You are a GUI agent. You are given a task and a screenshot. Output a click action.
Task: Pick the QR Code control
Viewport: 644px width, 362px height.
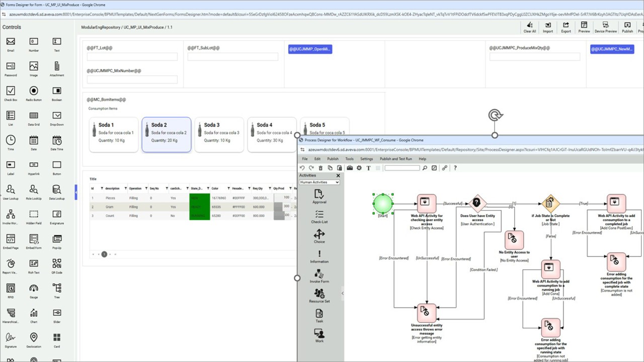pos(57,263)
